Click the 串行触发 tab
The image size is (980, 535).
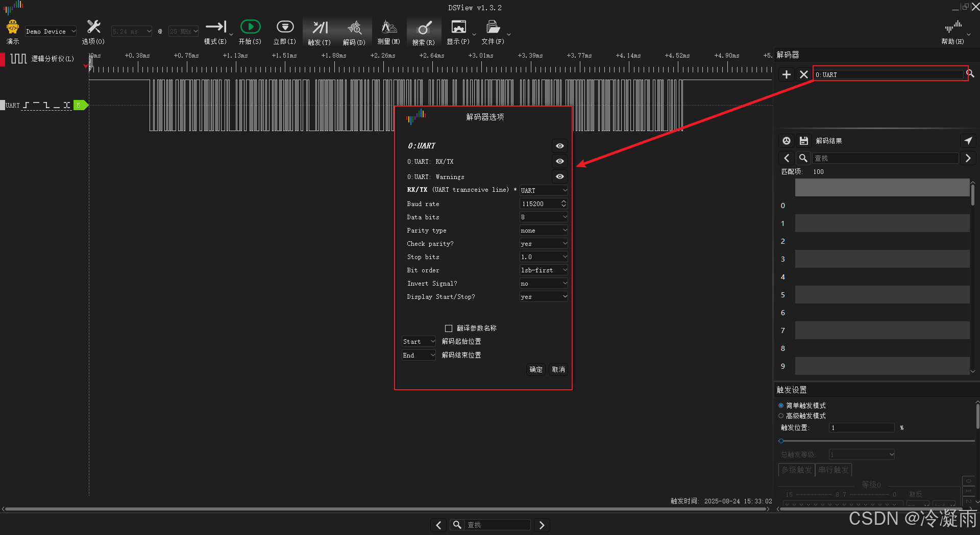(x=834, y=470)
